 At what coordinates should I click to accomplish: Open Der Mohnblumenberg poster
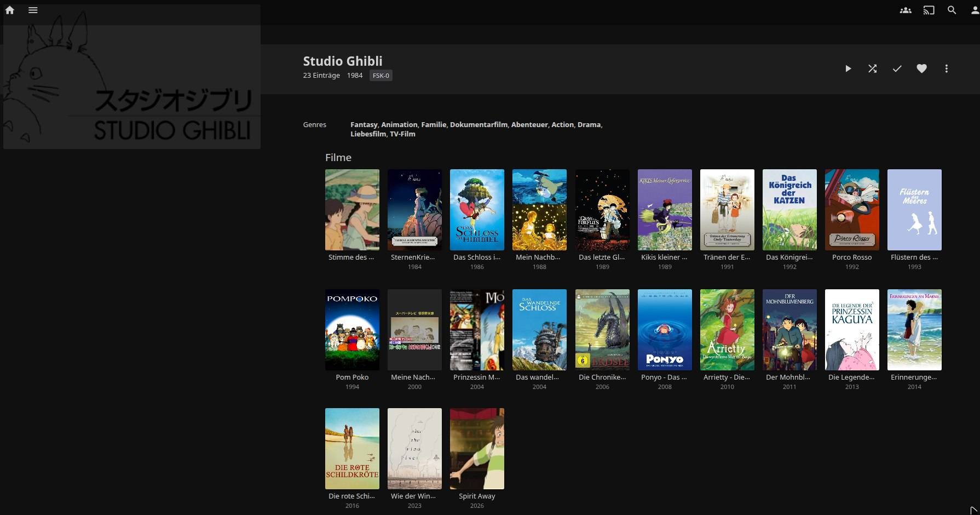(x=789, y=330)
